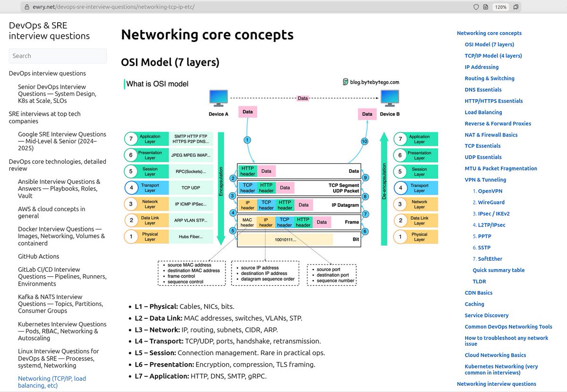Open Ansible Interview Questions & Answers link

click(x=59, y=188)
